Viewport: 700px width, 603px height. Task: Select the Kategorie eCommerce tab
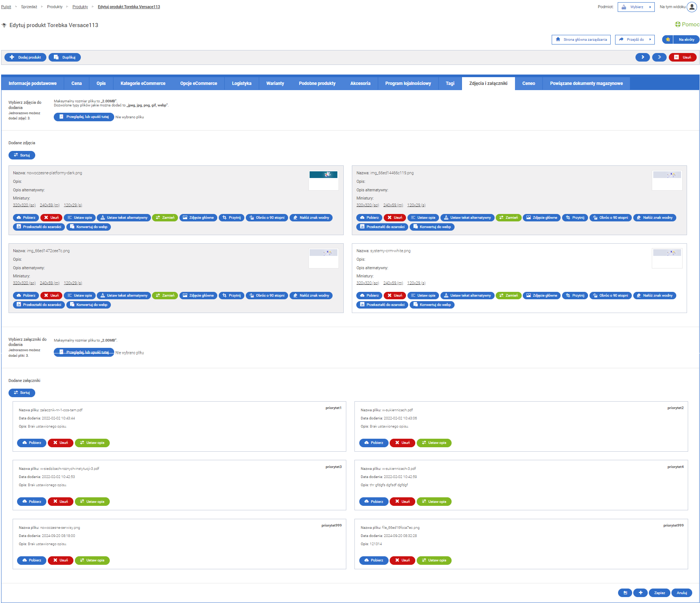coord(143,83)
